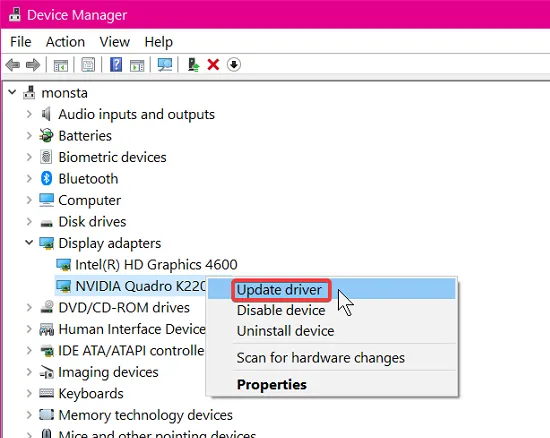Viewport: 550px width, 438px height.
Task: Click the Bluetooth category icon
Action: [x=46, y=178]
